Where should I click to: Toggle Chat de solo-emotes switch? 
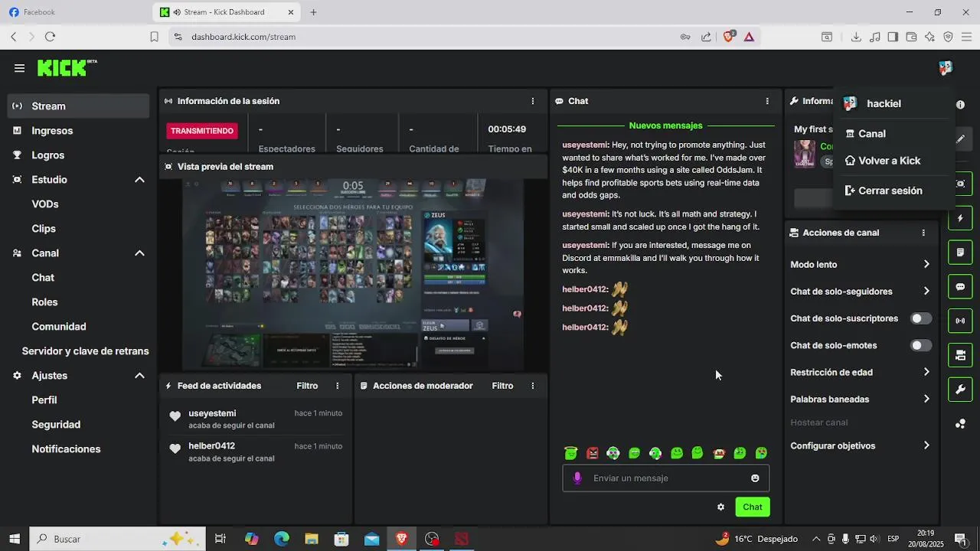pos(921,345)
